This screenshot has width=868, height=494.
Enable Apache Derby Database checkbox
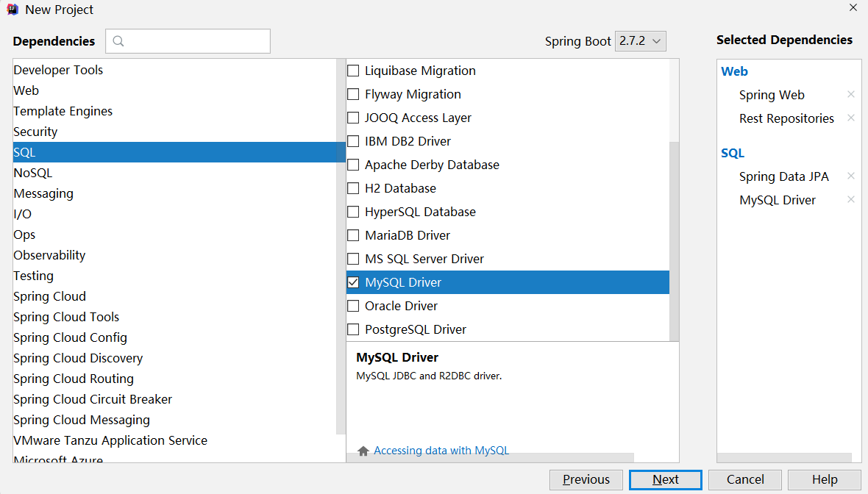point(353,165)
